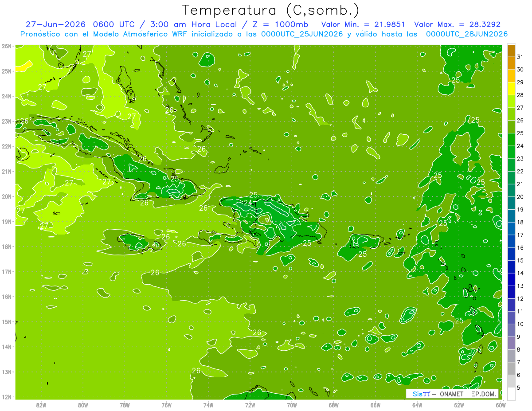This screenshot has height=411, width=532.
Task: Click the brown top swatch of the colorbar
Action: 511,51
